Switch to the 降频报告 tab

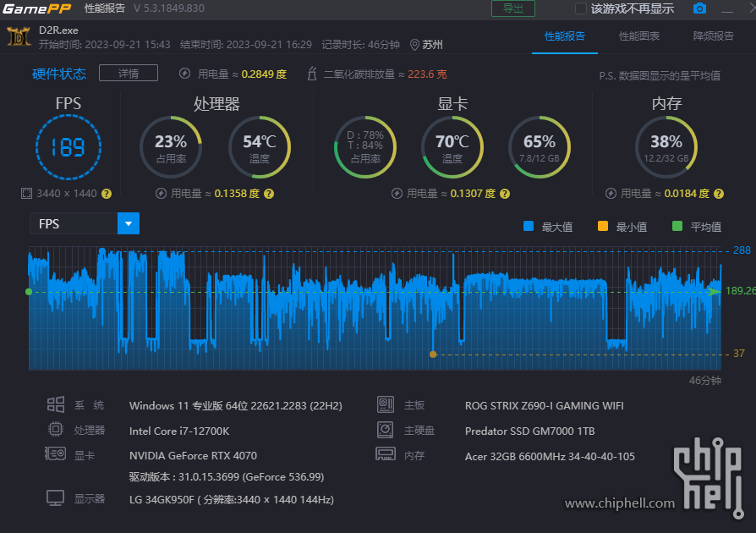(713, 36)
